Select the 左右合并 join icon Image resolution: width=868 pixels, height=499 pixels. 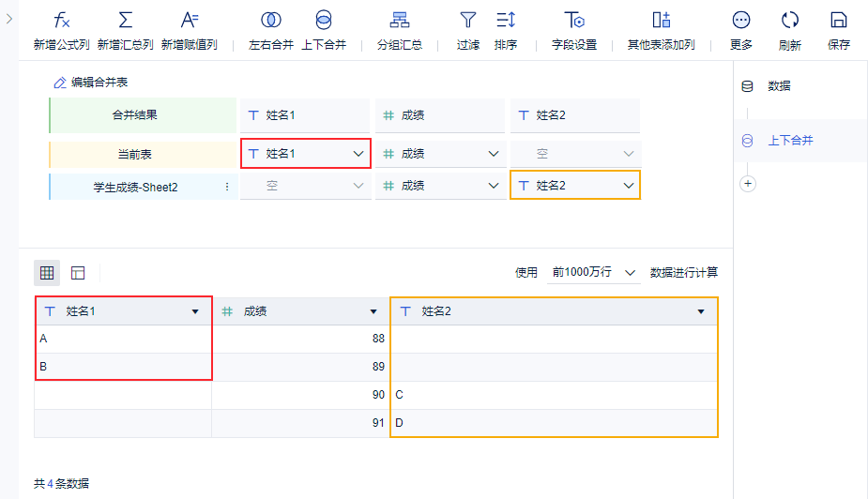pyautogui.click(x=271, y=21)
